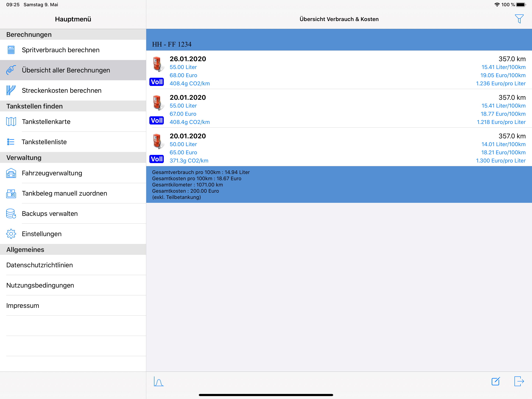532x399 pixels.
Task: Tap the export arrow icon
Action: (x=519, y=381)
